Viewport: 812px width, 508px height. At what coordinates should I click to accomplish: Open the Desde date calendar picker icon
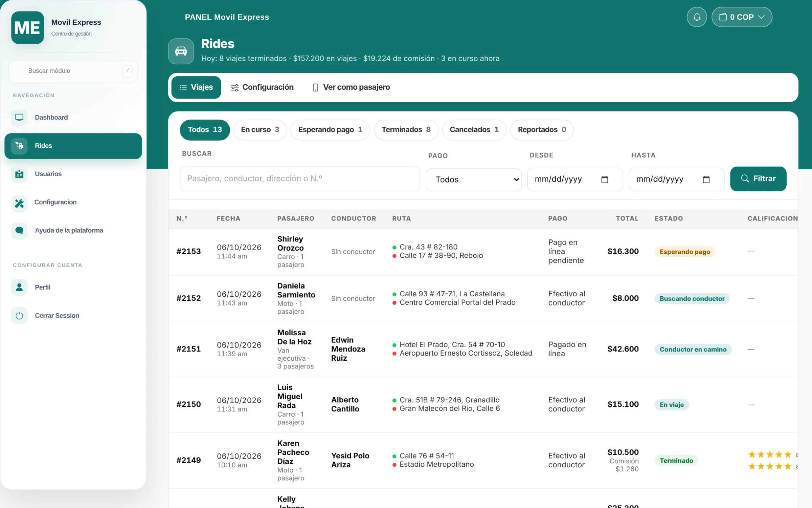605,179
